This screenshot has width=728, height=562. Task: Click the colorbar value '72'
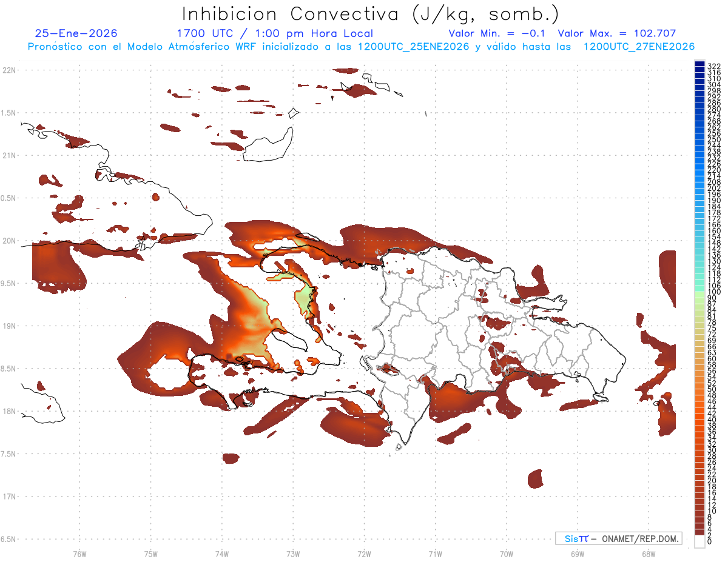pos(712,335)
